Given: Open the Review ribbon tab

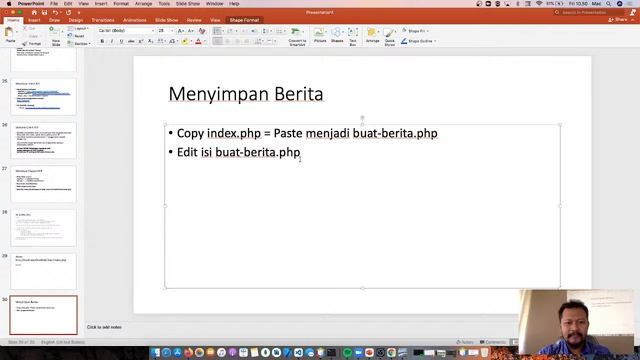Looking at the screenshot, I should [194, 20].
